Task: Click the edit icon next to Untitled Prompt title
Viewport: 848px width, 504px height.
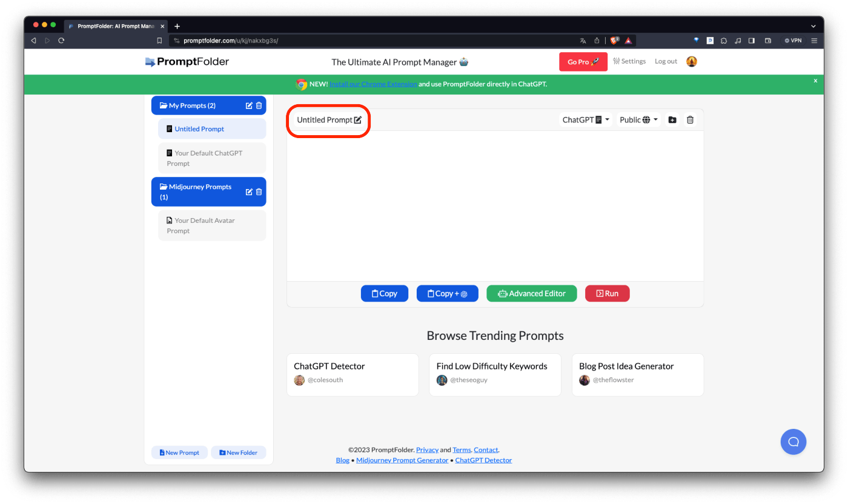Action: (x=358, y=120)
